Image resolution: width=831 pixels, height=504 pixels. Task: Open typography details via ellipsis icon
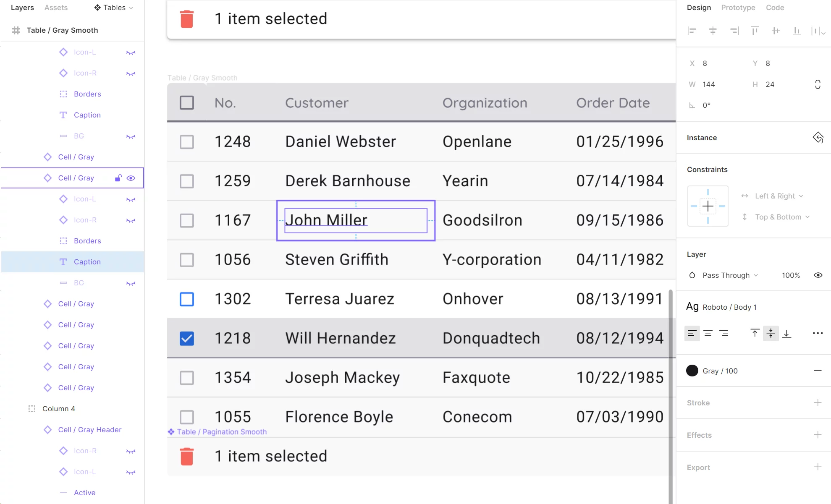817,333
